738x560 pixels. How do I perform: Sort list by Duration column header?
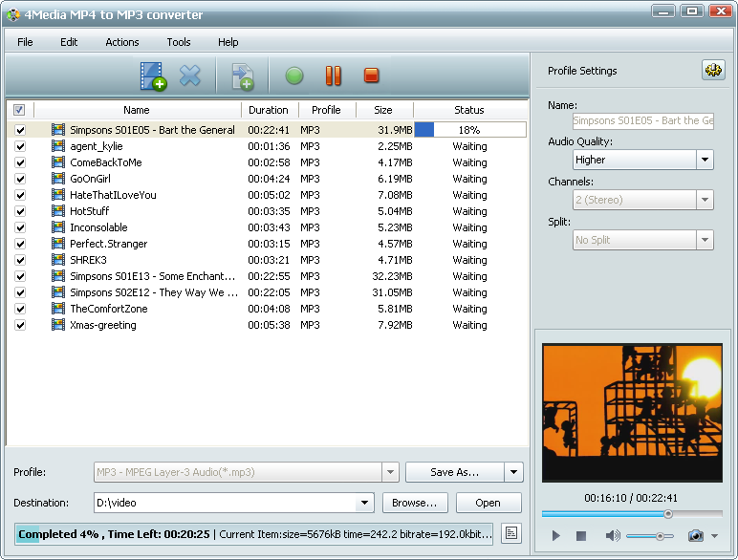click(x=269, y=110)
